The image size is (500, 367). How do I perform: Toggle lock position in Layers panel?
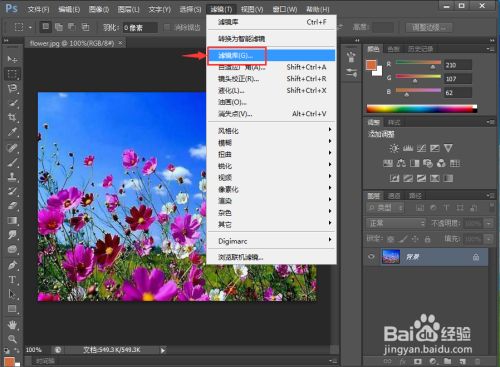pos(415,239)
